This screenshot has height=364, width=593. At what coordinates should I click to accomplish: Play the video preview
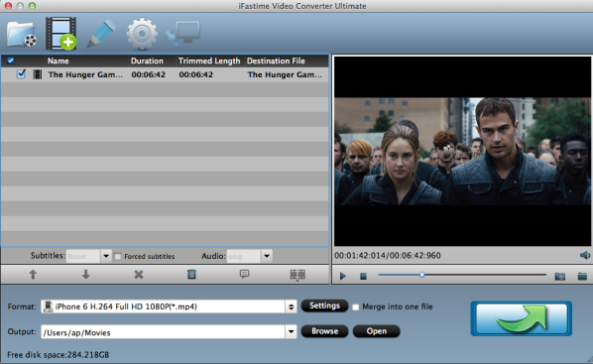coord(343,276)
